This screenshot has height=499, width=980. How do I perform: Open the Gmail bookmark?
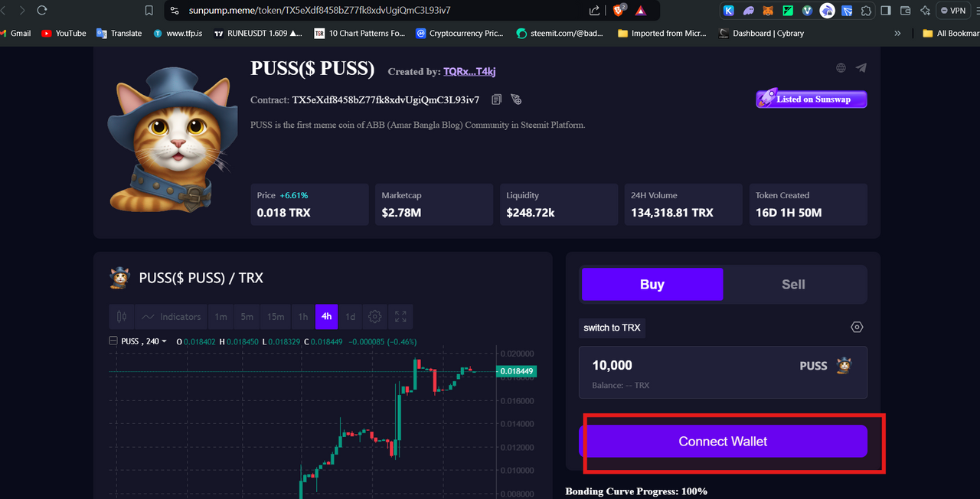[15, 33]
